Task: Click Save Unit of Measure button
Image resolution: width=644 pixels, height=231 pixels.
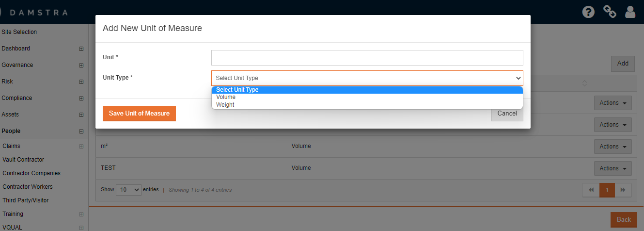Action: (139, 114)
